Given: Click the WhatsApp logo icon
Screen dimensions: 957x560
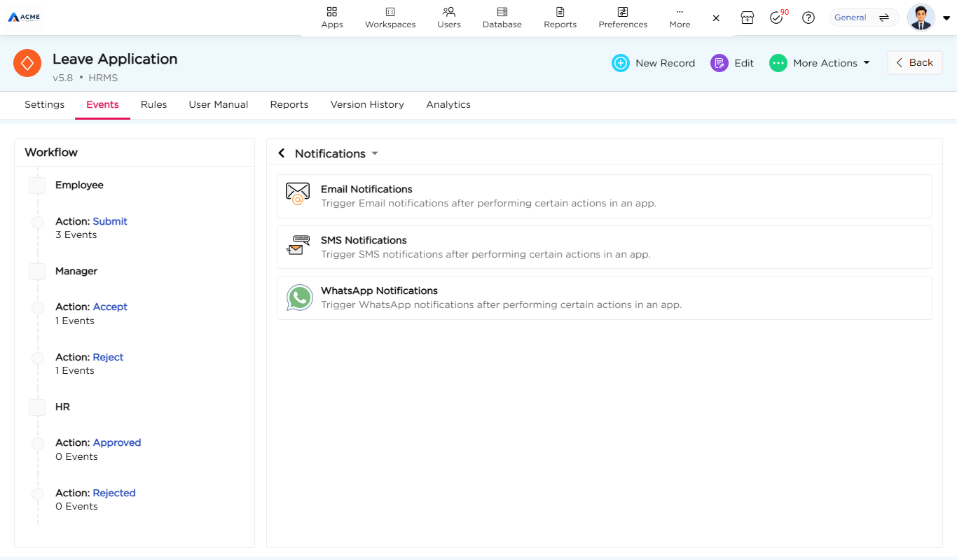Looking at the screenshot, I should coord(300,297).
